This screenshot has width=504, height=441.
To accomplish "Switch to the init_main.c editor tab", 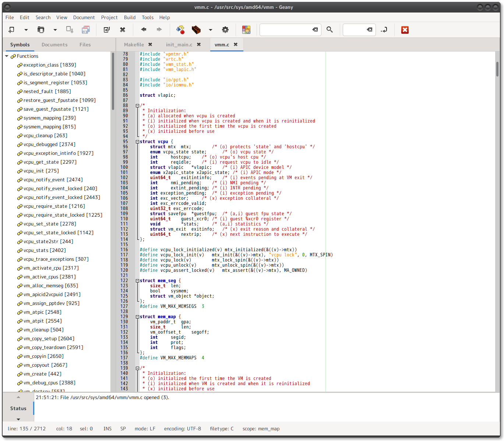I will tap(179, 45).
